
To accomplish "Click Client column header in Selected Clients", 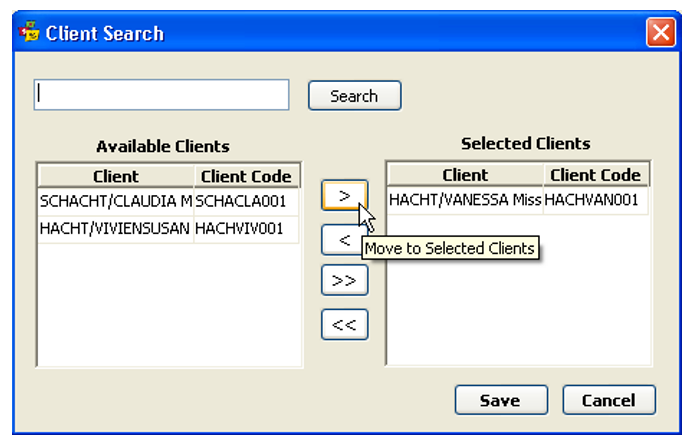I will (x=465, y=175).
